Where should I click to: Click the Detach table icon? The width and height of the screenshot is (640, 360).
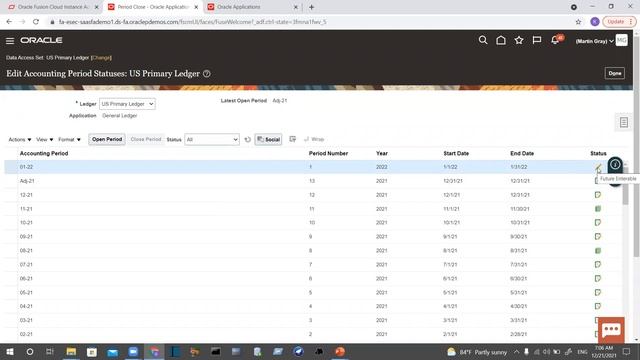tap(293, 139)
